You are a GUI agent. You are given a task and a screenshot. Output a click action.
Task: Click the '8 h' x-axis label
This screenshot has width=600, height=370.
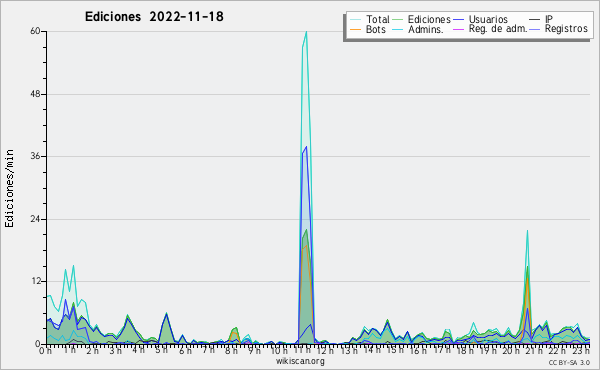232,350
